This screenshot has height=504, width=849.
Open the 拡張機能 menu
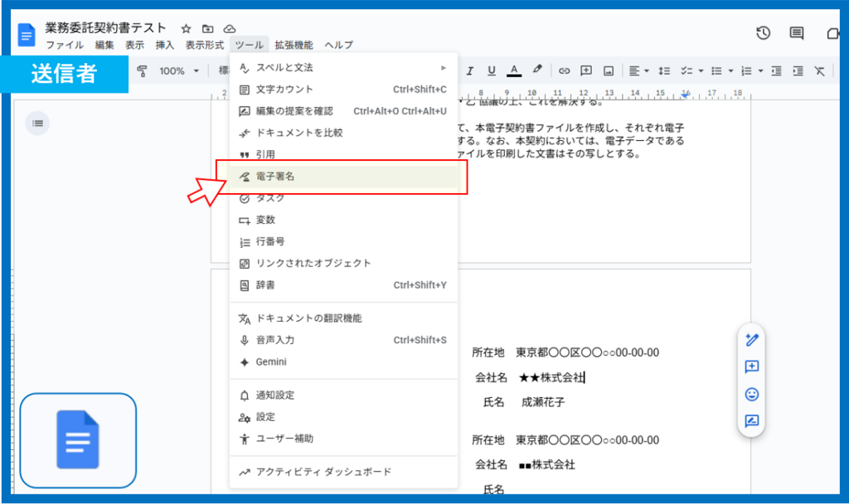(294, 45)
